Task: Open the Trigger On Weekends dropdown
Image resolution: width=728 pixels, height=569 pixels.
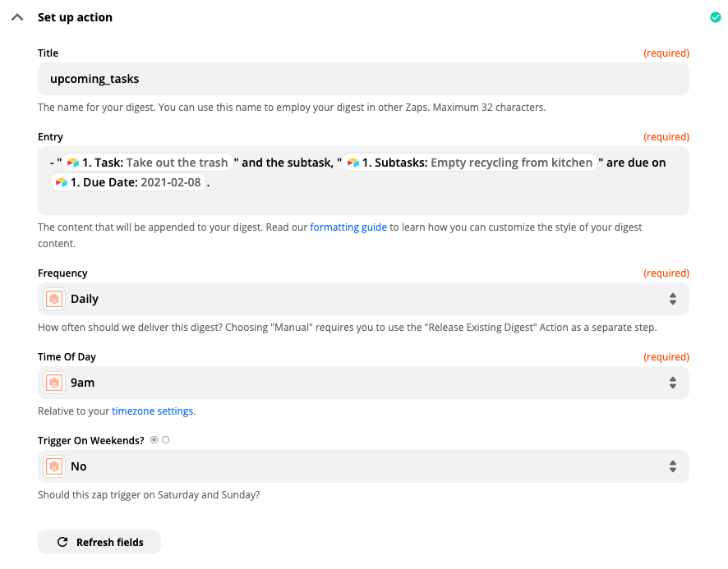Action: [x=363, y=466]
